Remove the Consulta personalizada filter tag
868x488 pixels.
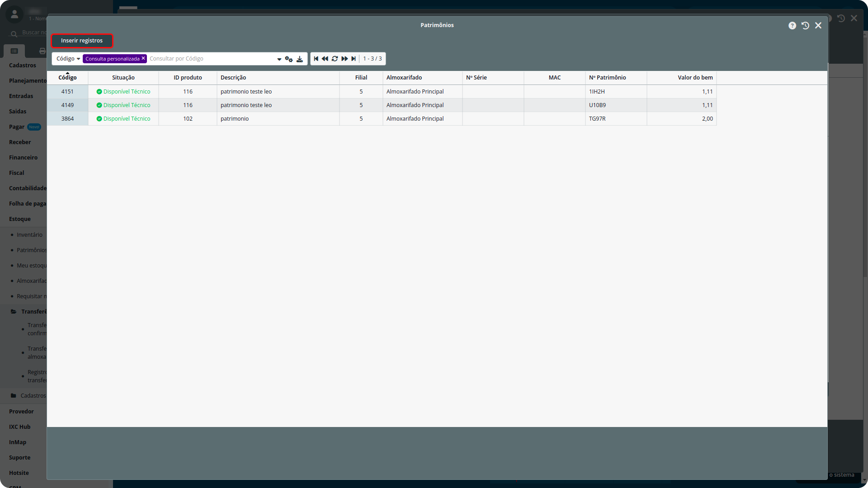pyautogui.click(x=143, y=58)
